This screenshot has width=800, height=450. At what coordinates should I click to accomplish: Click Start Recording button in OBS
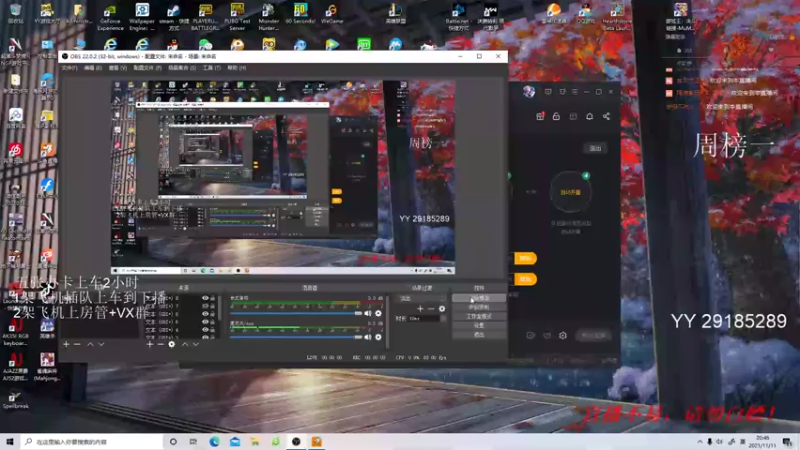(x=479, y=307)
